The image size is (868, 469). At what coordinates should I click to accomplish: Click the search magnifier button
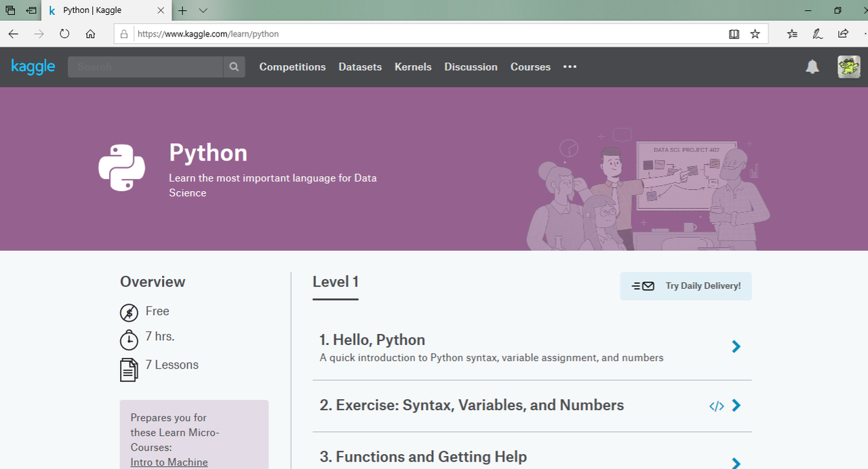(234, 67)
